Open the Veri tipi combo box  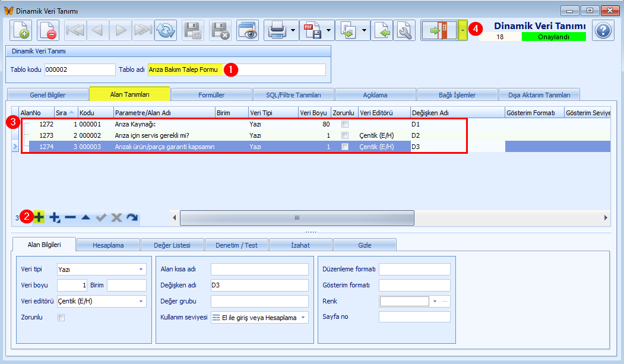(102, 270)
